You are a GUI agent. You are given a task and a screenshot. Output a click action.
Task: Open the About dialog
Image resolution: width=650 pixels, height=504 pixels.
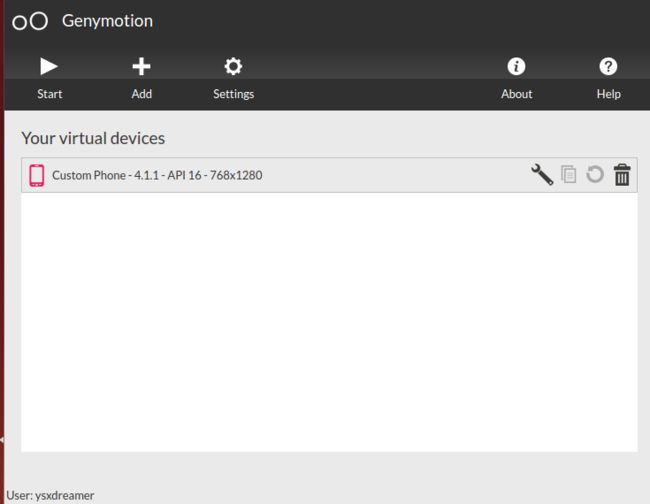(516, 79)
